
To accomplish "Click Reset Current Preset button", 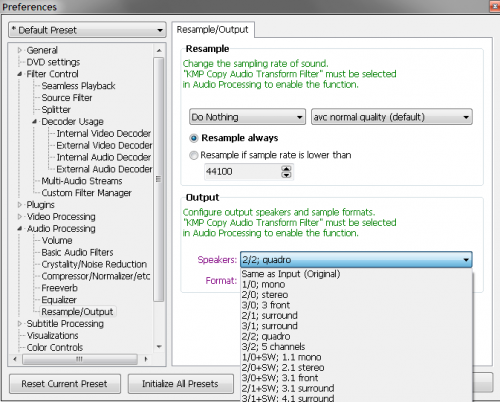I will coord(65,384).
